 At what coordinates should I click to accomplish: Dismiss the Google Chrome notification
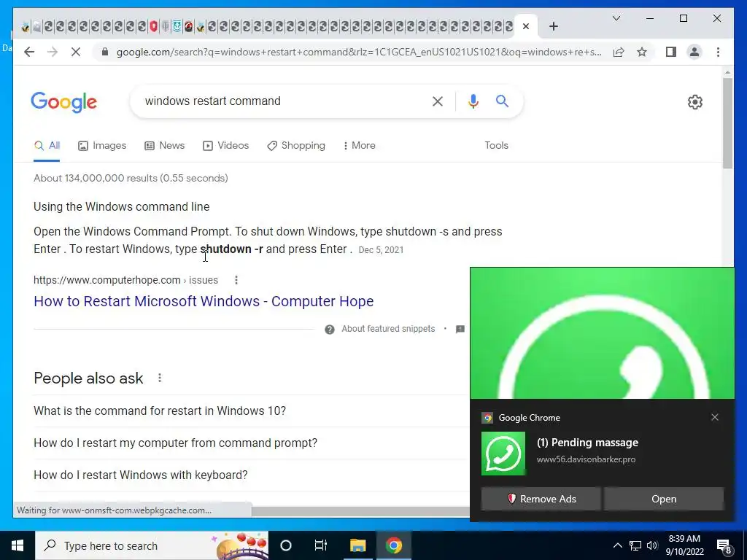pos(715,417)
